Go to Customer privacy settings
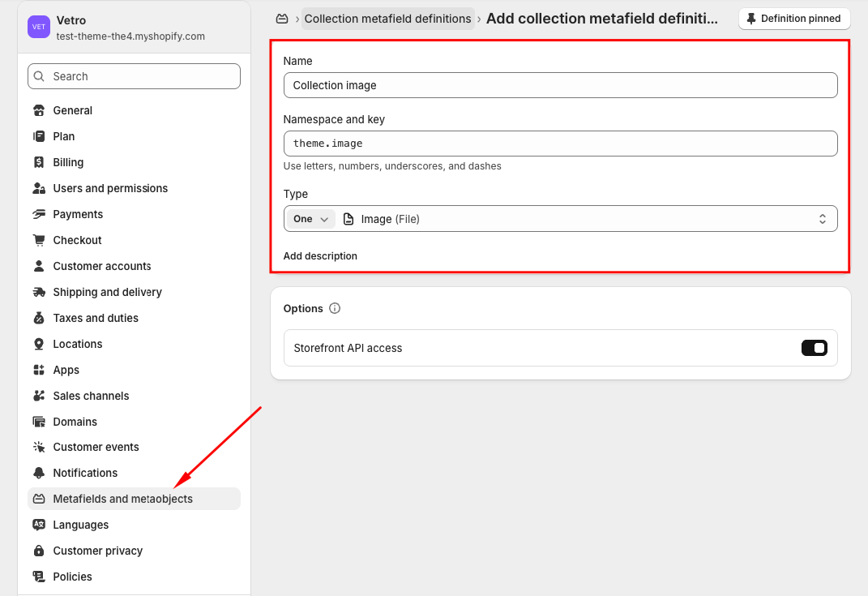 [97, 551]
